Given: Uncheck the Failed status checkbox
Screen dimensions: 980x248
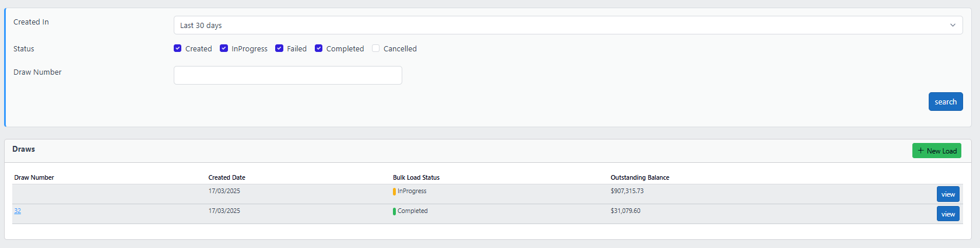Looking at the screenshot, I should [x=279, y=48].
